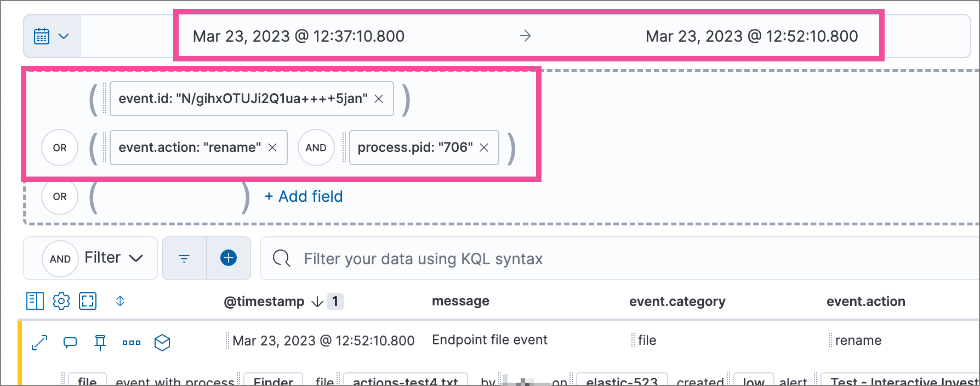
Task: Pin the Endpoint file event row
Action: 100,342
